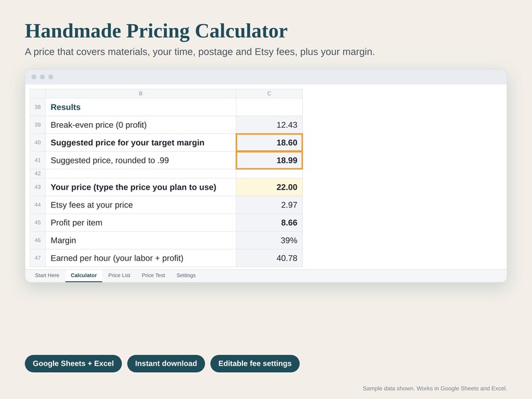The height and width of the screenshot is (399, 532).
Task: Select row 40 header
Action: [x=38, y=143]
